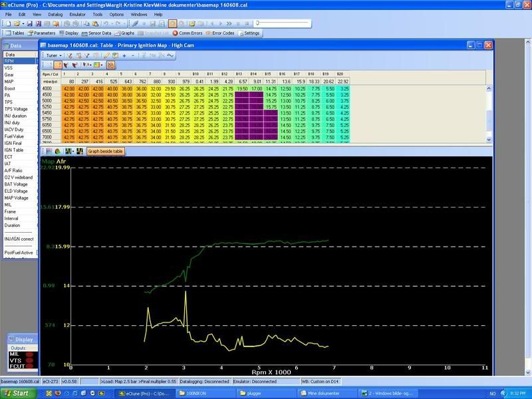Click the table selection icon next to the Tuner dropdown

[x=70, y=55]
